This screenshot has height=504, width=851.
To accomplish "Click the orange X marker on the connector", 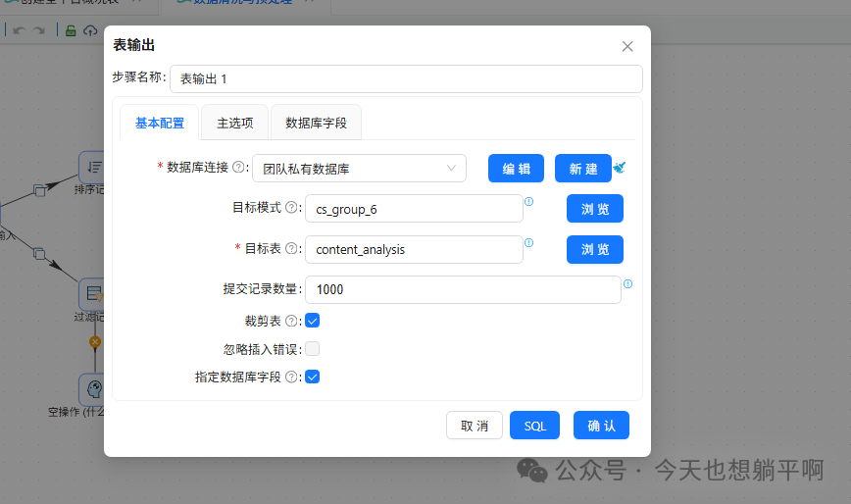I will [95, 342].
